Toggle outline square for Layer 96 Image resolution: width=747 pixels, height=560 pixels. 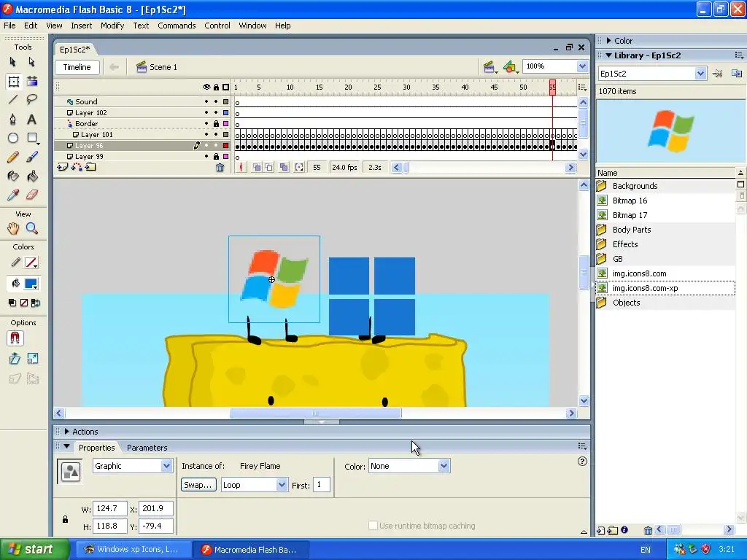coord(226,146)
